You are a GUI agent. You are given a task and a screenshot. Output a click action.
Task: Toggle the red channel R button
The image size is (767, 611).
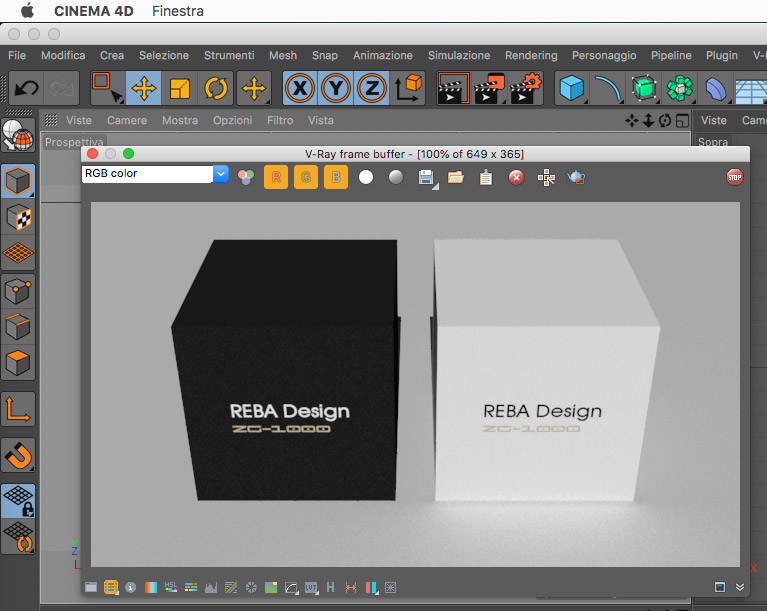tap(276, 177)
